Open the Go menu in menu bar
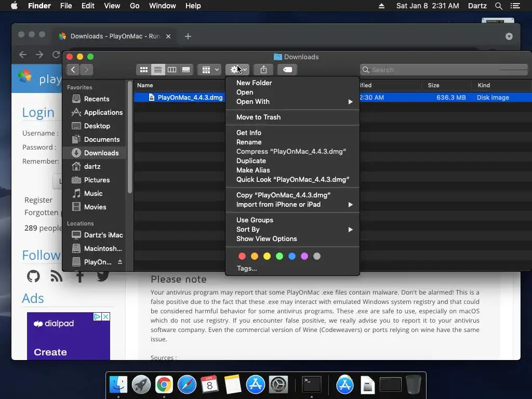 [x=135, y=6]
